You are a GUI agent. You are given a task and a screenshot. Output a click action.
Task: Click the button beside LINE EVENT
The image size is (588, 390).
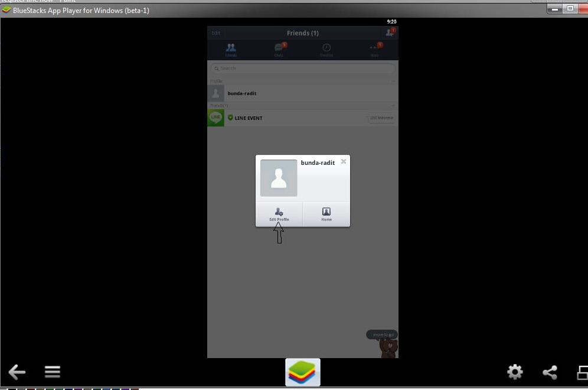pyautogui.click(x=381, y=118)
